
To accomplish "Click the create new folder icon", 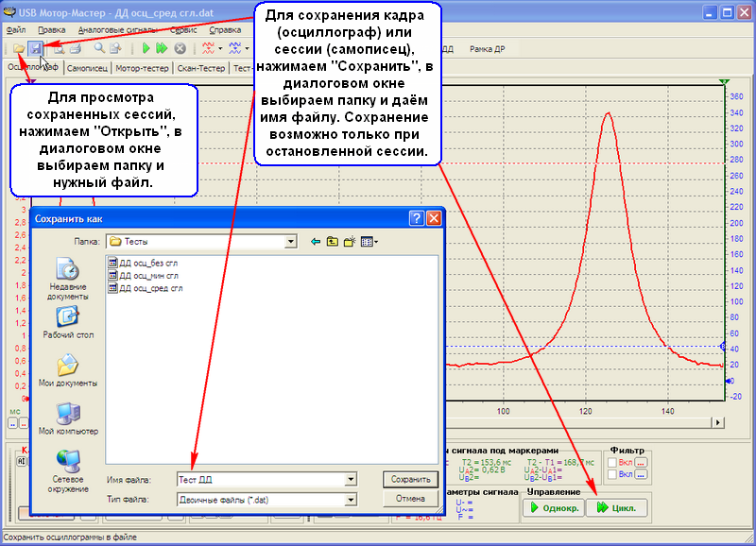I will (x=349, y=242).
